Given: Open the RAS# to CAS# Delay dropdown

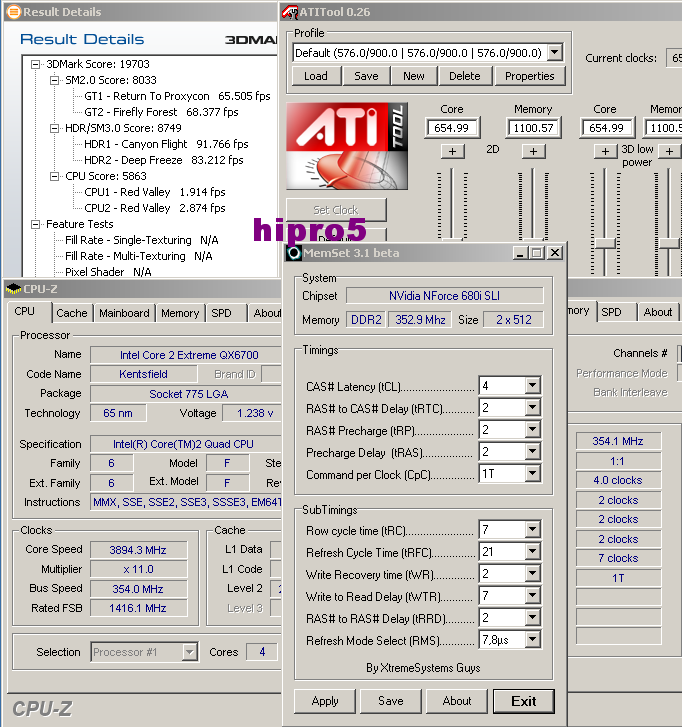Looking at the screenshot, I should tap(532, 407).
